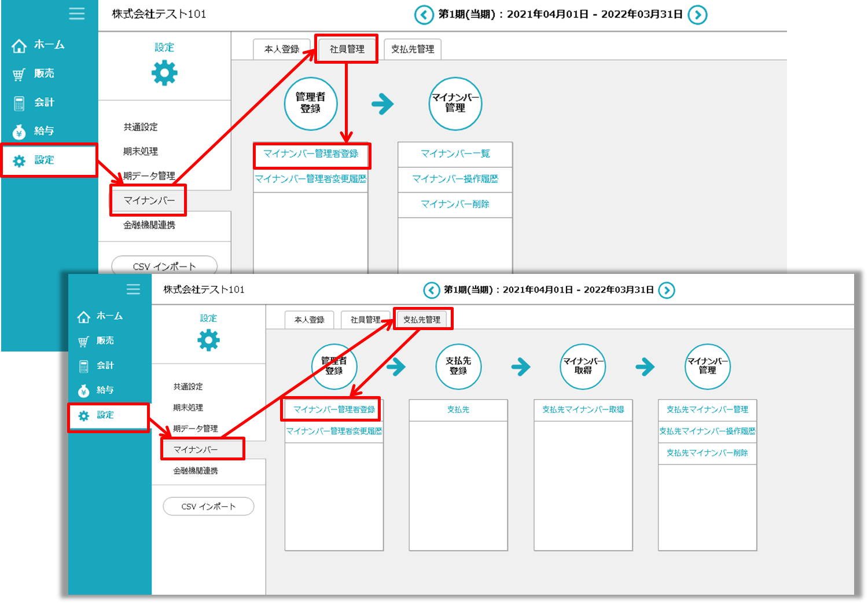Switch to 本人登録 tab in the background window
The image size is (868, 604).
[x=282, y=49]
